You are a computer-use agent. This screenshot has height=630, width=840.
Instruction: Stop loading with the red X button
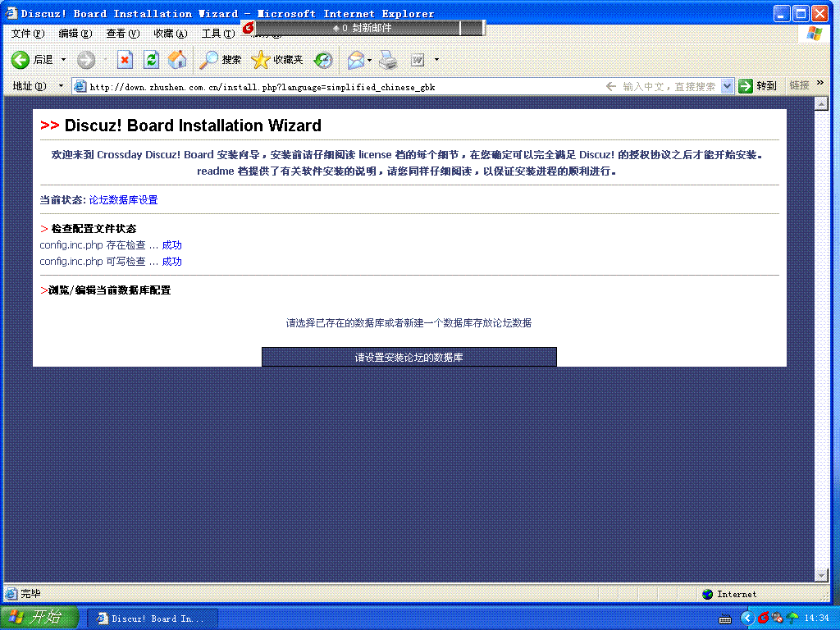click(x=125, y=59)
